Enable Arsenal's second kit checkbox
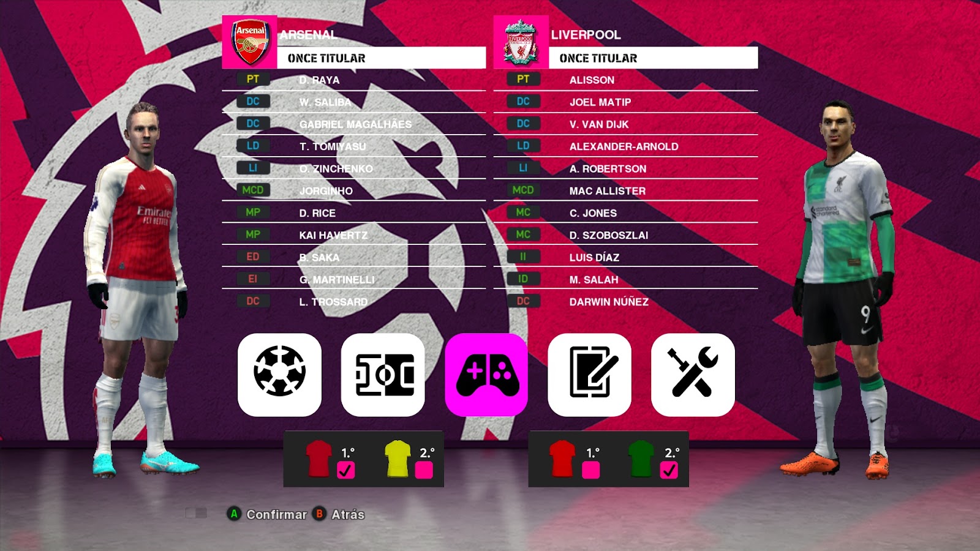The image size is (980, 551). tap(424, 470)
